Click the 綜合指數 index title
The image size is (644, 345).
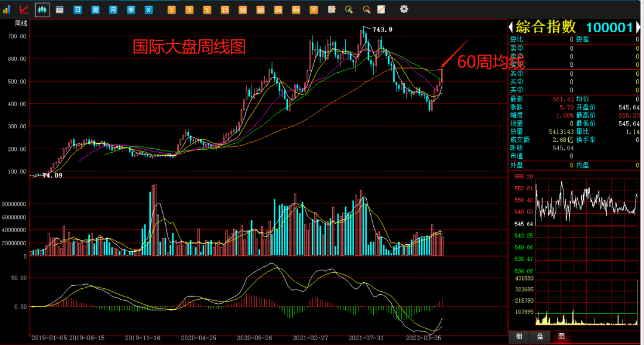pyautogui.click(x=546, y=27)
